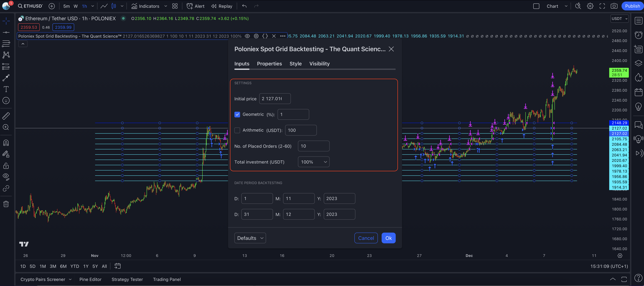The width and height of the screenshot is (644, 286).
Task: Open indicator source code braces icon
Action: tap(265, 36)
